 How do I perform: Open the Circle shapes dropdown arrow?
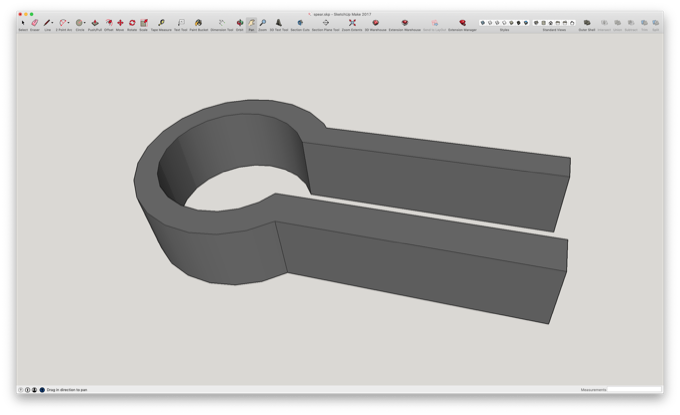85,23
